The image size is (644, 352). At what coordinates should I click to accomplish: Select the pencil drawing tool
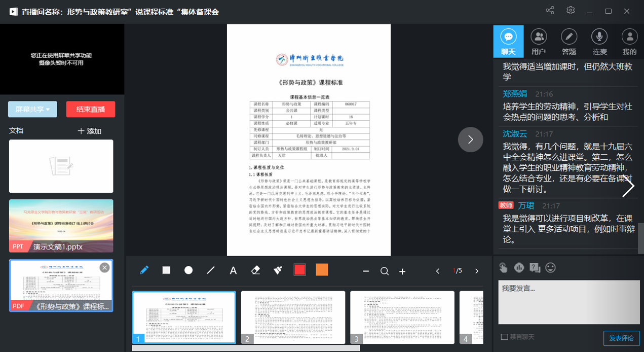coord(144,270)
